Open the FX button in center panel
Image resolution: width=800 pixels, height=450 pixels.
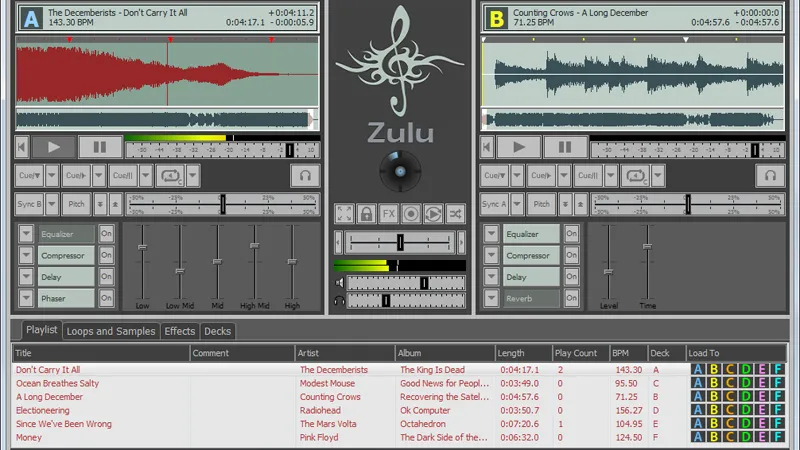pyautogui.click(x=389, y=214)
